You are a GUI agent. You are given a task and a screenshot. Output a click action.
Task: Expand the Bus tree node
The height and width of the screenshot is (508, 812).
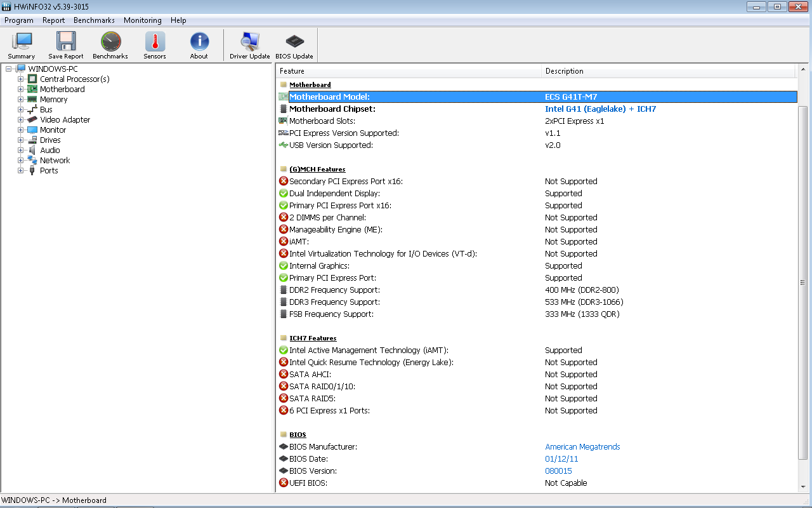click(20, 109)
